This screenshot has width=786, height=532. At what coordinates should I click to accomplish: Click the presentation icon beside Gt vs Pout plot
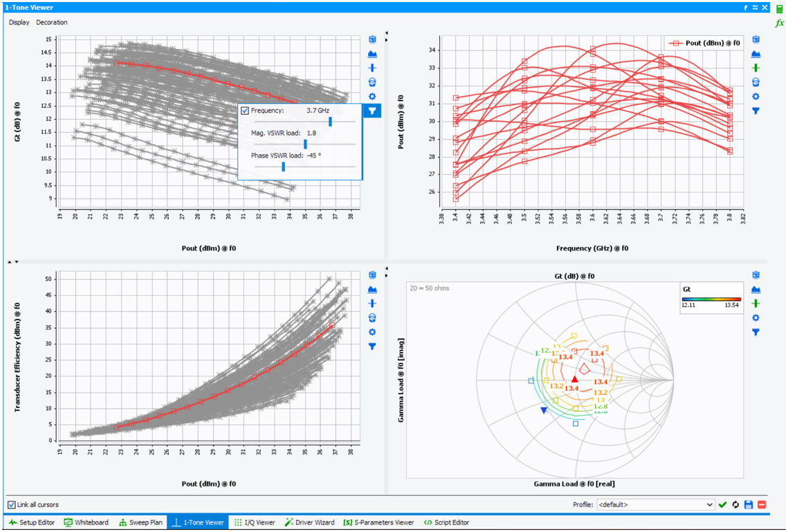(372, 39)
